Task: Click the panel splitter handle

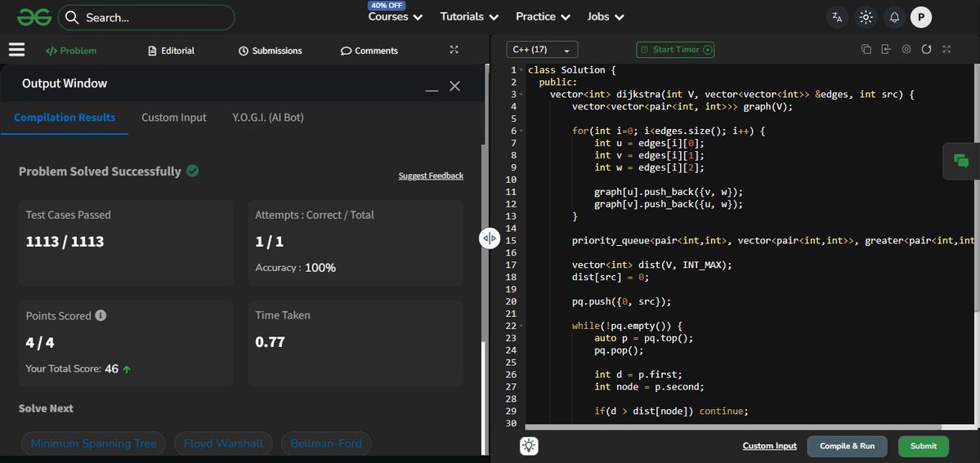Action: 490,238
